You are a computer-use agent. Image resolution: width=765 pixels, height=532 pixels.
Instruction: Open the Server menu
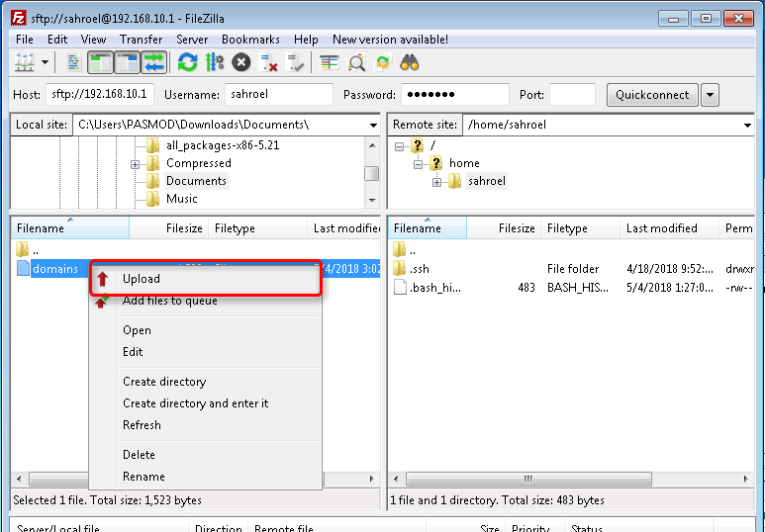pyautogui.click(x=192, y=40)
